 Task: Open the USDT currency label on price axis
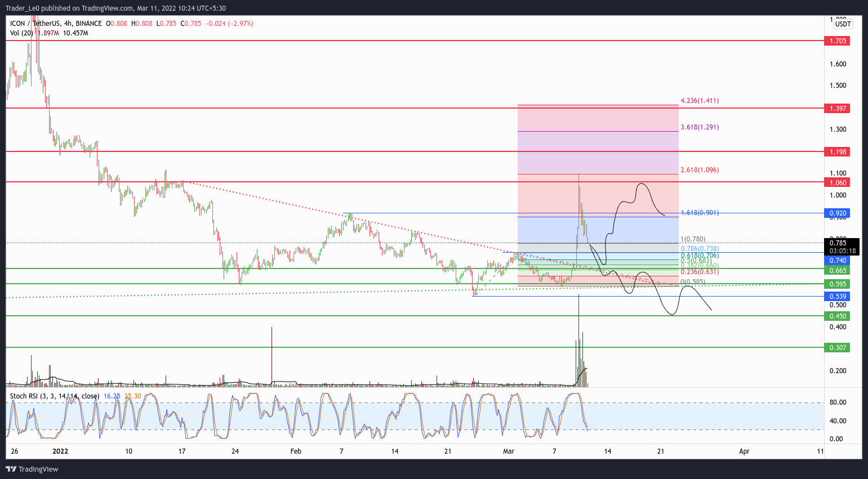(843, 24)
